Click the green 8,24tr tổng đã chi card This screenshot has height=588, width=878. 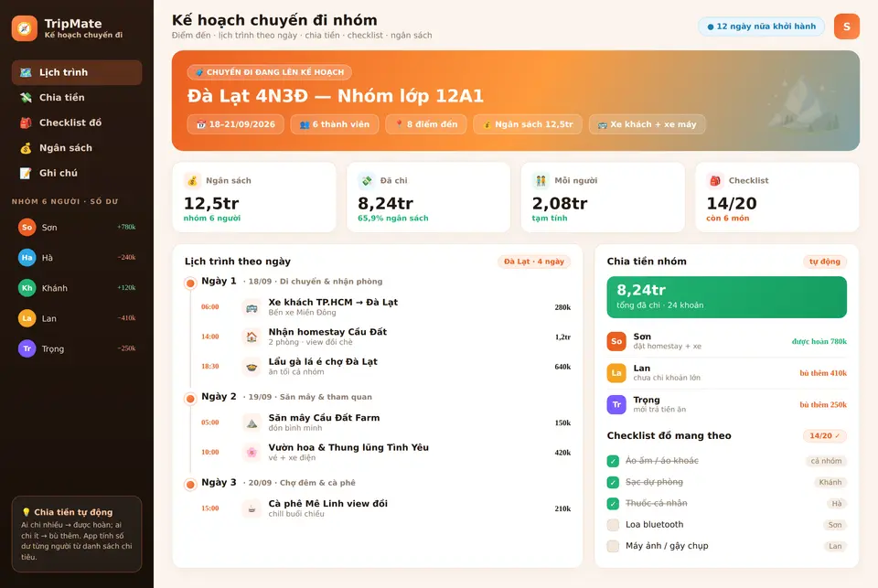pyautogui.click(x=727, y=297)
